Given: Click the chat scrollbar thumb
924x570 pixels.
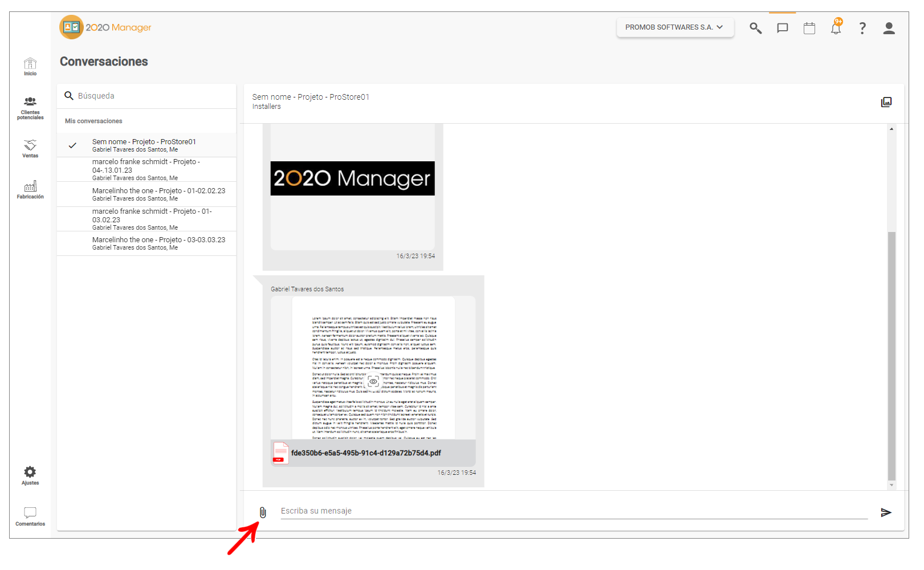Looking at the screenshot, I should click(x=892, y=356).
